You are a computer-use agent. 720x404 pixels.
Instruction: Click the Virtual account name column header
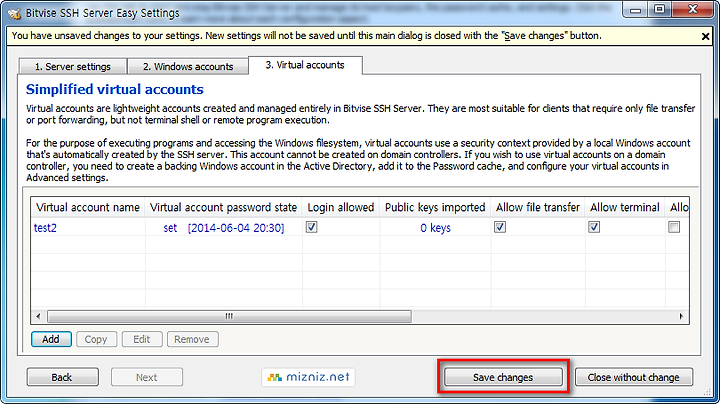pos(88,208)
